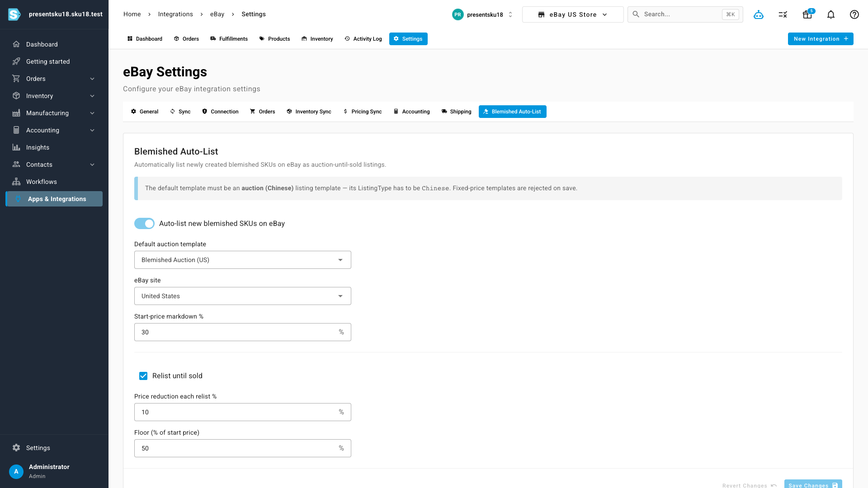Viewport: 868px width, 488px height.
Task: Go to Home breadcrumb link
Action: coord(132,14)
